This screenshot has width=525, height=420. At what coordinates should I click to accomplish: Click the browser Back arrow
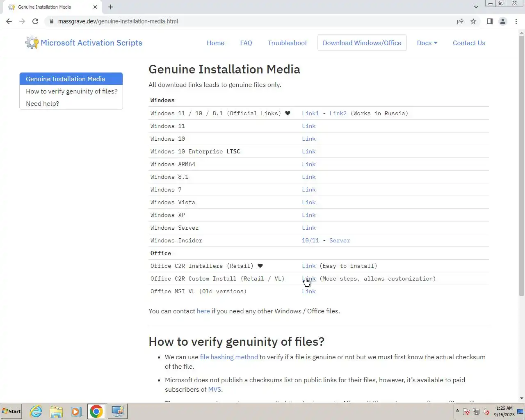coord(9,21)
